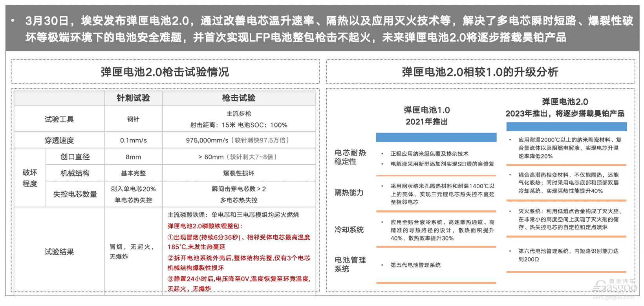Click bullet 耦合高潜热相变材料 paragraph
Viewport: 644px width, 306px height.
pos(569,183)
